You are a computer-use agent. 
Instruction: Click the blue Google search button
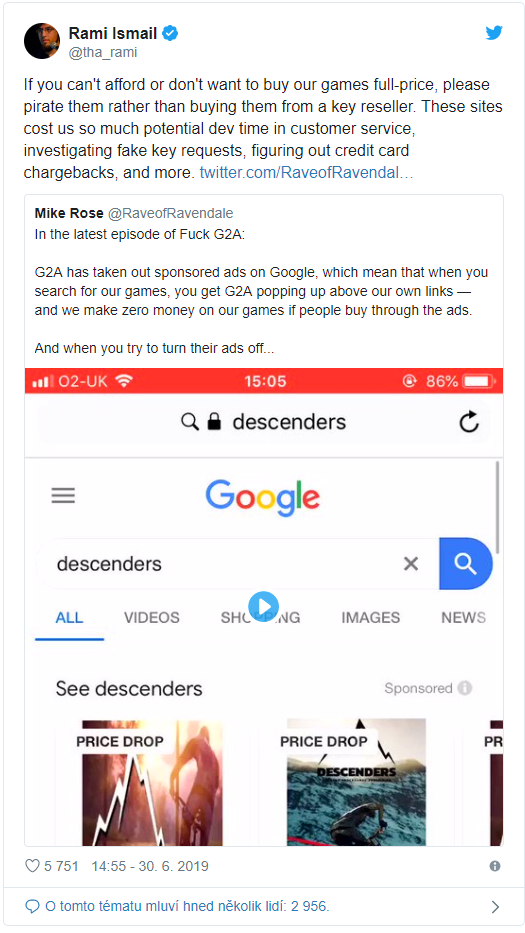point(465,563)
